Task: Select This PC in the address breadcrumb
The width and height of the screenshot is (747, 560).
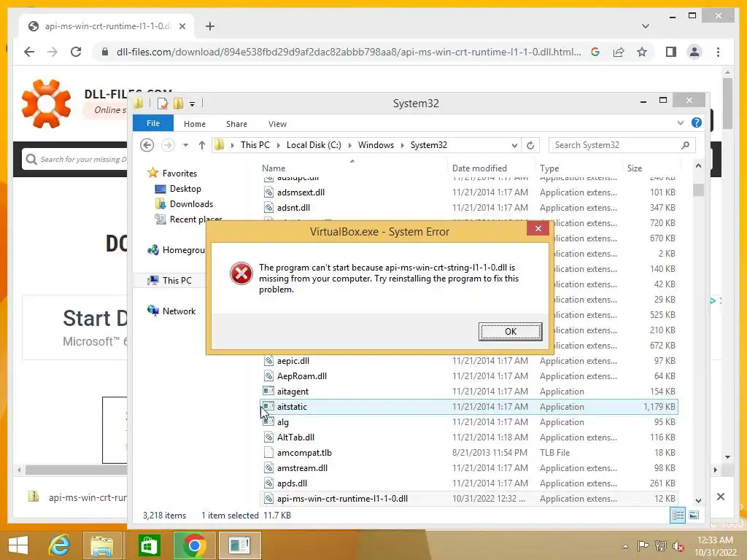Action: [255, 145]
